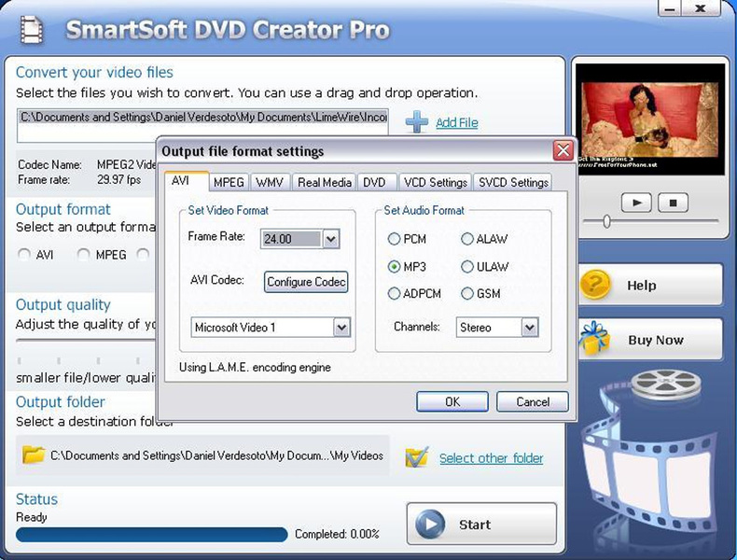Select the source file path in file list
The height and width of the screenshot is (560, 737).
(x=203, y=117)
